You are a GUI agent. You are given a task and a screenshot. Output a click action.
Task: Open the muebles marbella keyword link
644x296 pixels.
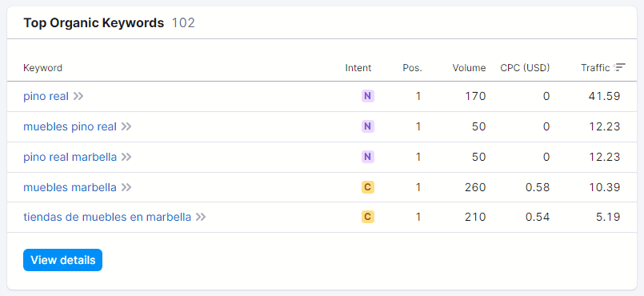[x=70, y=187]
